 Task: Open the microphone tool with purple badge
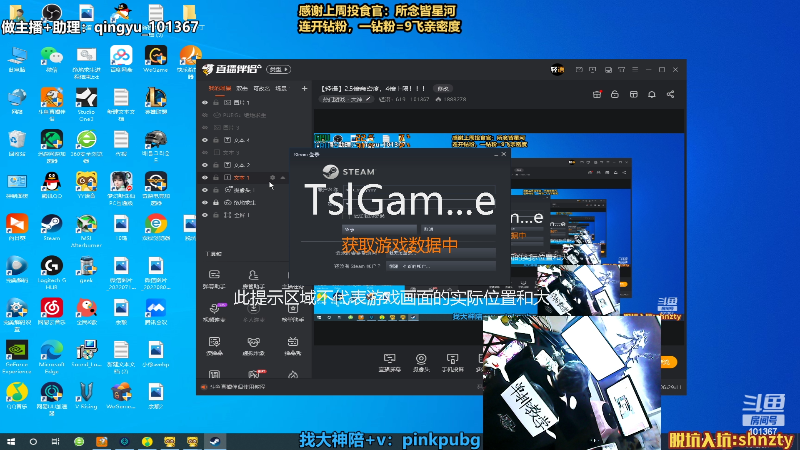coord(215,312)
